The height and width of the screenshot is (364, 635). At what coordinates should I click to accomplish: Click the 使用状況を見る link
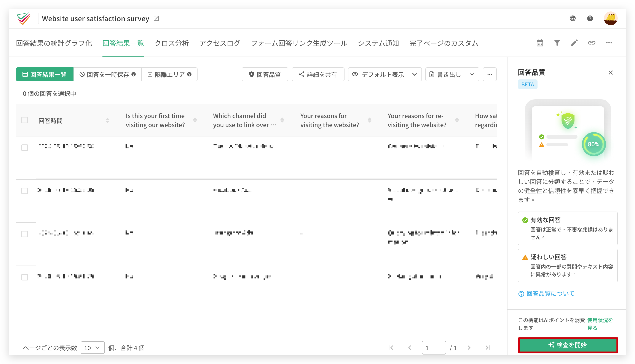tap(600, 324)
